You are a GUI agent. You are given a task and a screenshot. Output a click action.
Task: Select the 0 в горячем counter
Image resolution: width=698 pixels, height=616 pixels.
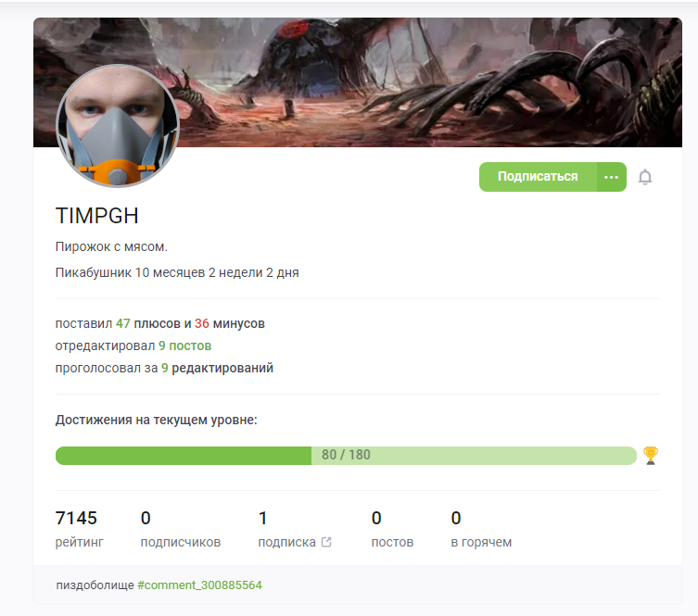(481, 528)
